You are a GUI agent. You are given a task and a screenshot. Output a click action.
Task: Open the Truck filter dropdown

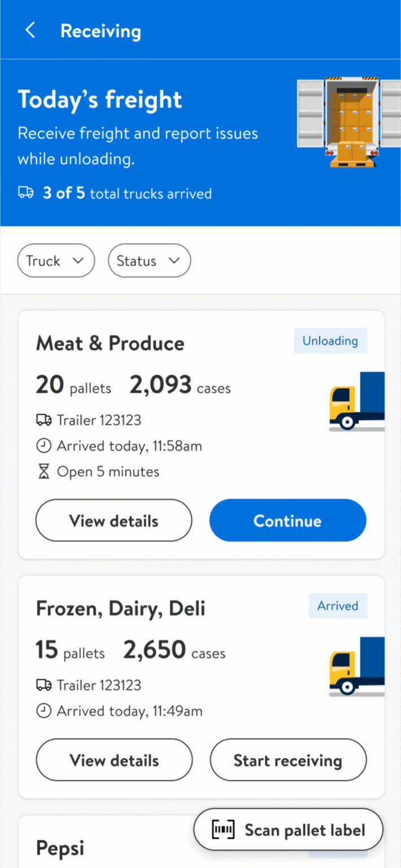click(56, 261)
